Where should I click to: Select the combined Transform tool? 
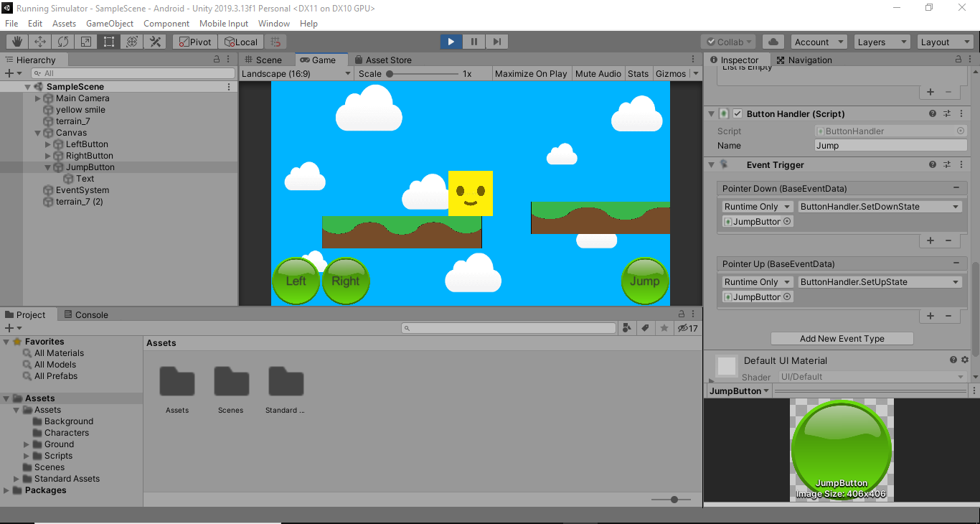pyautogui.click(x=132, y=42)
